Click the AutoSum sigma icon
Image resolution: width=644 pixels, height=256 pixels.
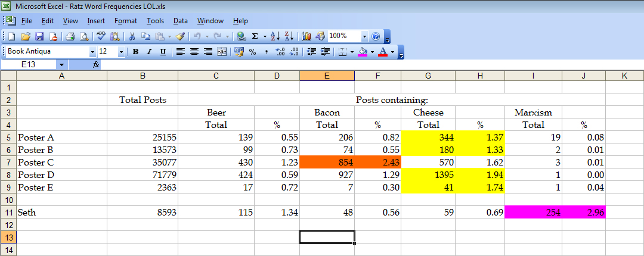[x=255, y=36]
